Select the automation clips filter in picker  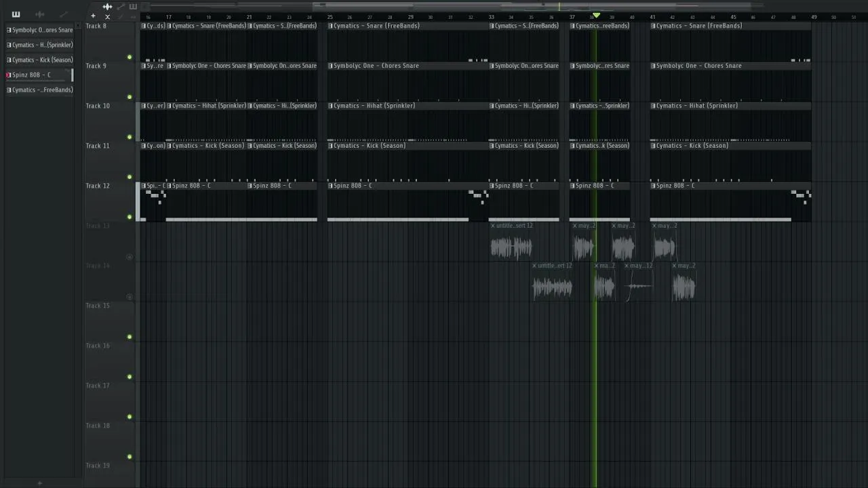tap(63, 14)
